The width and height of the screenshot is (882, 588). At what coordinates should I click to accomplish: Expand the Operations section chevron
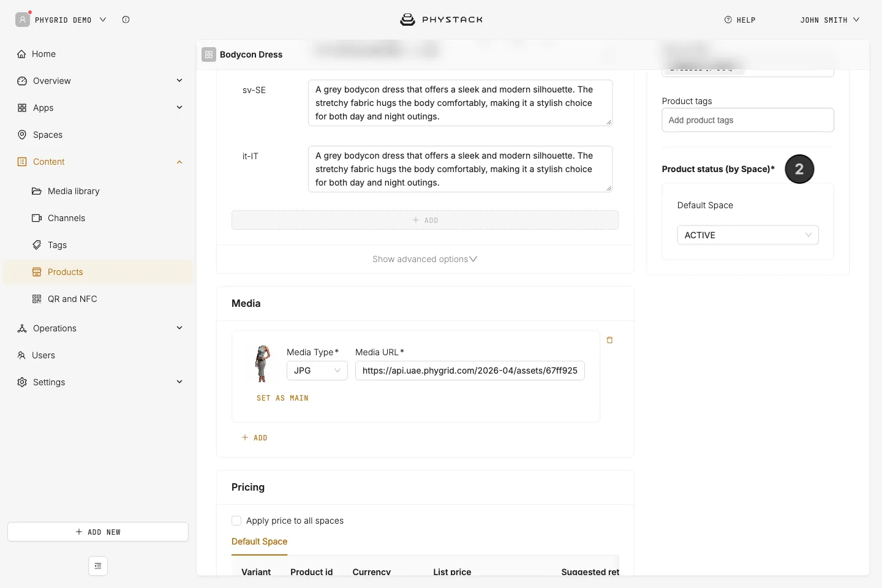[179, 328]
